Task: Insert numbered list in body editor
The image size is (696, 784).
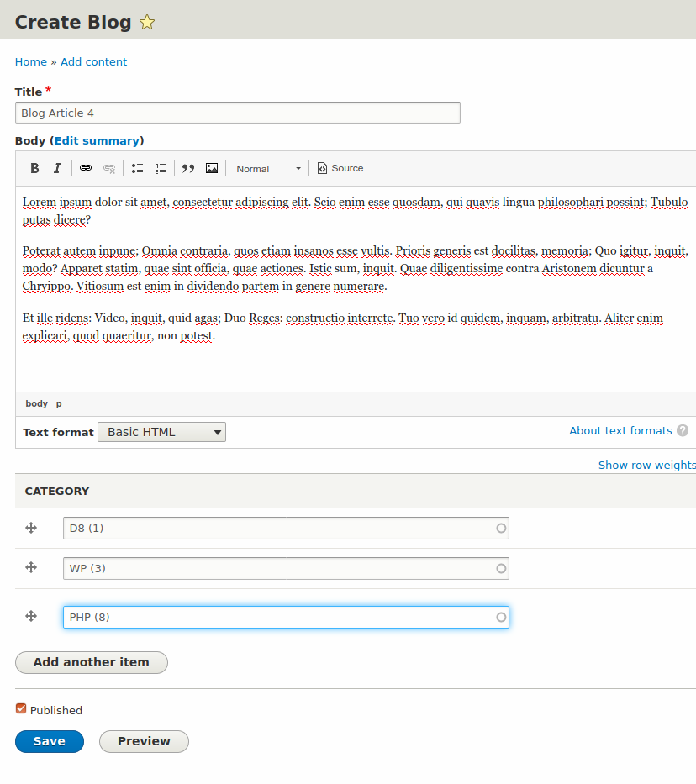Action: (x=161, y=169)
